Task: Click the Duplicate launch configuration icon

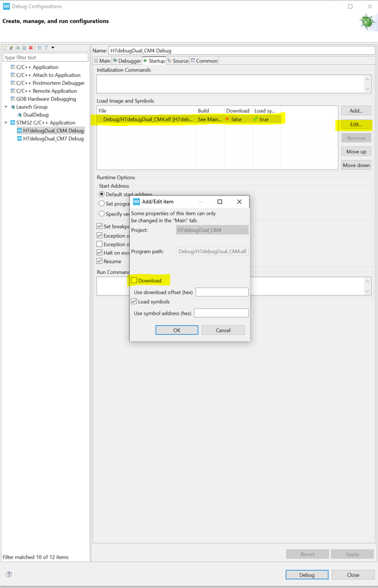Action: point(24,48)
